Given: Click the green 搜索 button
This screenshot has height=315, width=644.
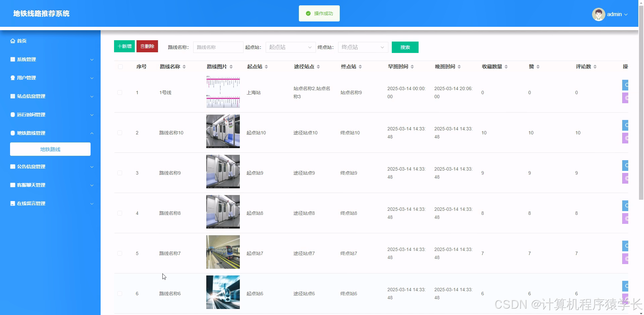Looking at the screenshot, I should tap(405, 47).
